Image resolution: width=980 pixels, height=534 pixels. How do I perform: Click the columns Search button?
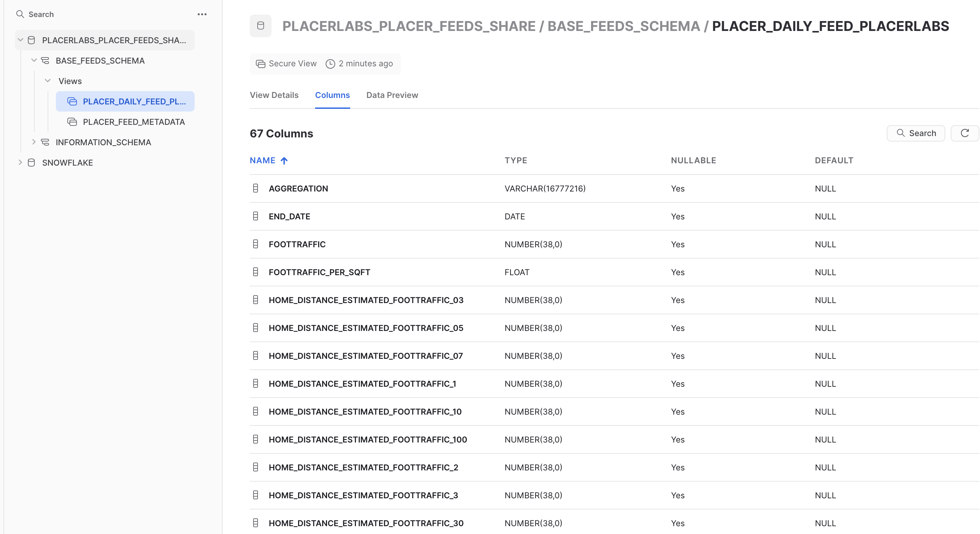[916, 133]
